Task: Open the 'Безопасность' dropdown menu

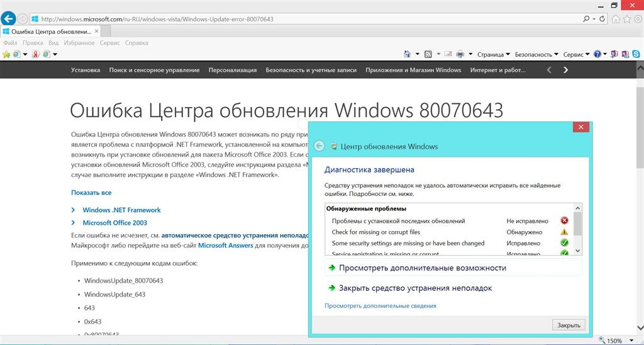Action: (x=537, y=54)
